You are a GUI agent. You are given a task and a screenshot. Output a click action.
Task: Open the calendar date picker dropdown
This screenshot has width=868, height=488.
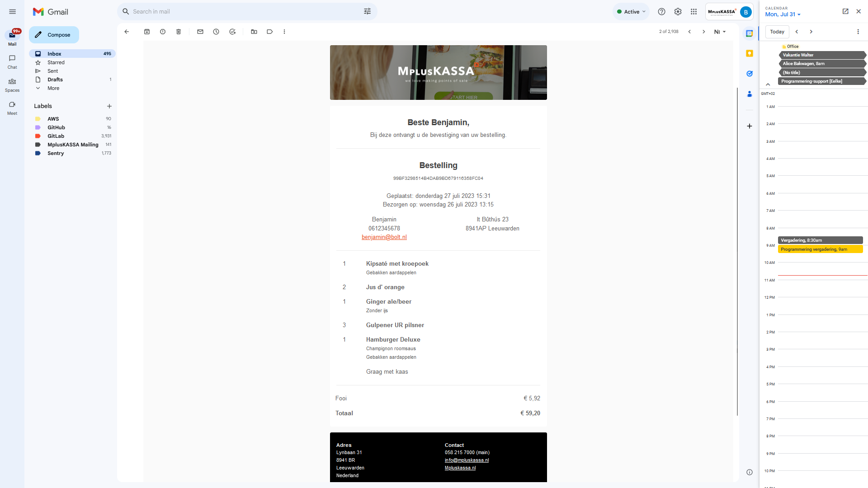[x=783, y=14]
